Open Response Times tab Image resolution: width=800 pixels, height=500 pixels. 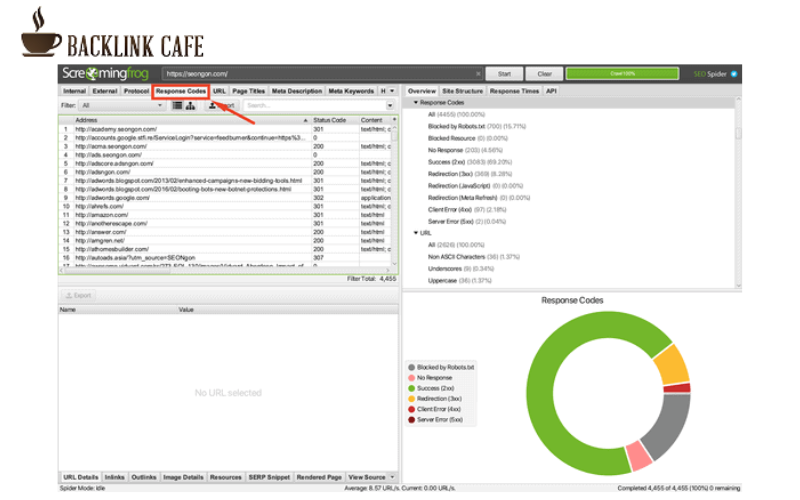(514, 91)
